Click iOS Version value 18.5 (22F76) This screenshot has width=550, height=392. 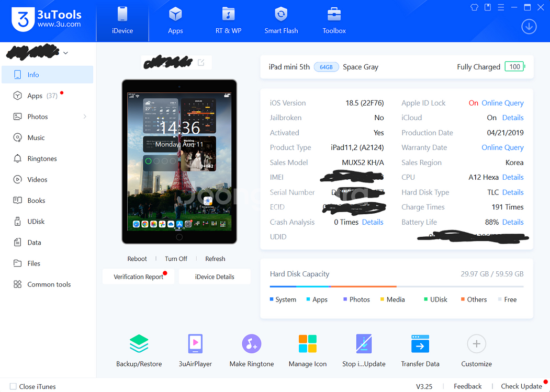(364, 103)
